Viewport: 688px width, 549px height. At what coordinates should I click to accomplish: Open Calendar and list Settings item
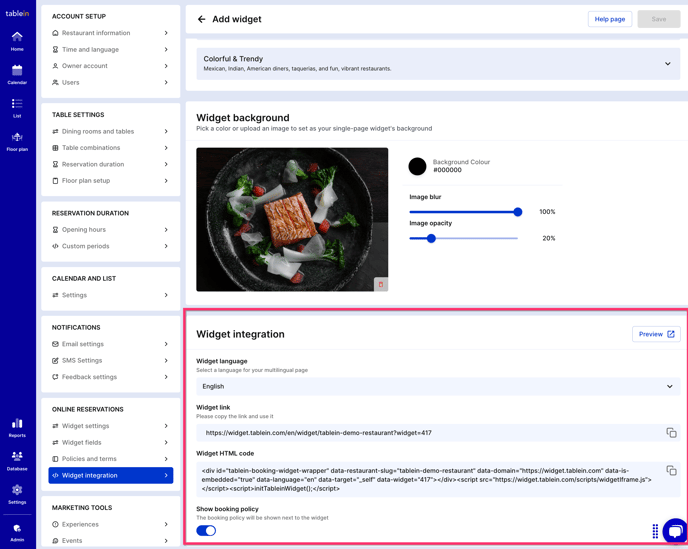click(110, 295)
